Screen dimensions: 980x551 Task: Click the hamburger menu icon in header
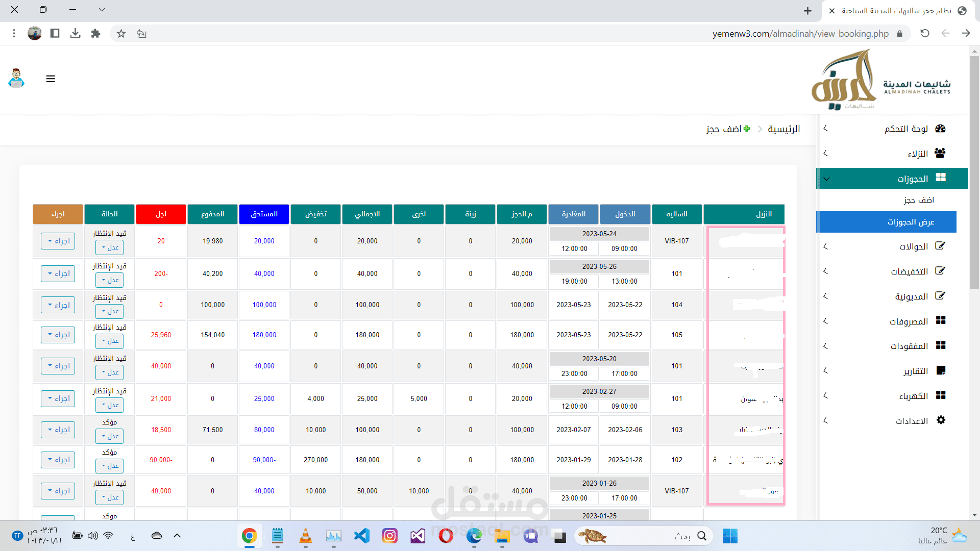51,79
